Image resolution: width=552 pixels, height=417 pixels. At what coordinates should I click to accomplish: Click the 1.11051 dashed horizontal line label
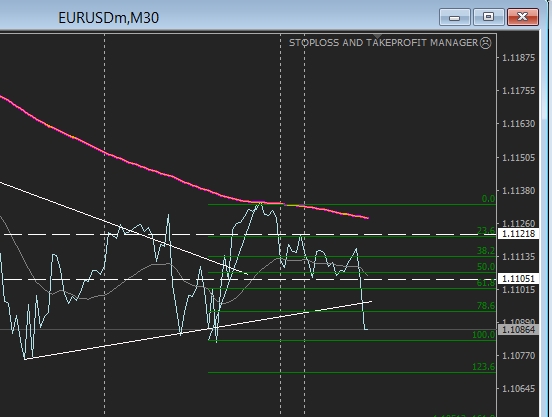519,279
